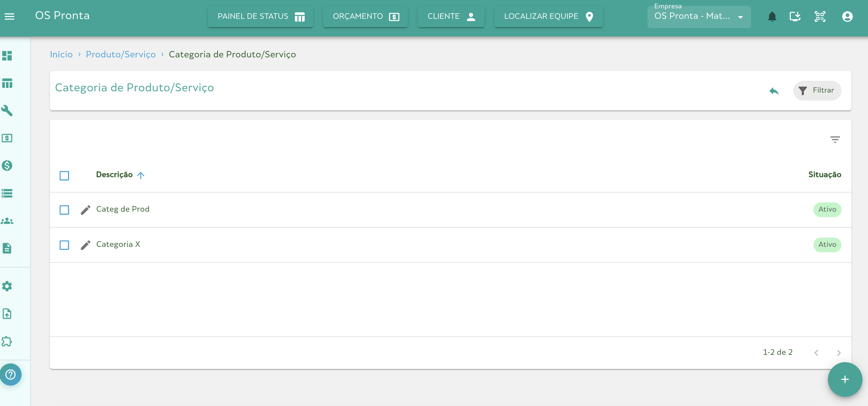Check the Categ de Prod row checkbox

64,209
